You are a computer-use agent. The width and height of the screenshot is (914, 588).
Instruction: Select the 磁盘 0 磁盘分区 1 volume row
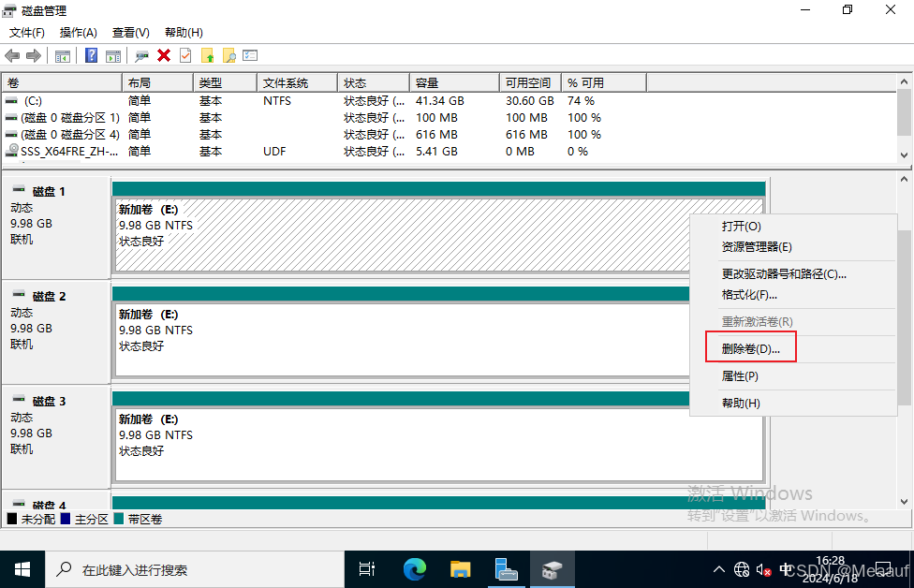click(x=449, y=118)
